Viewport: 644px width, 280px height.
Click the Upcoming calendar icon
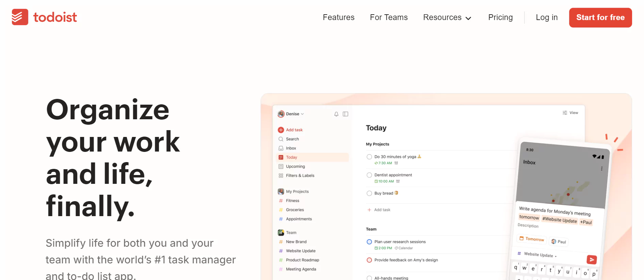(281, 167)
